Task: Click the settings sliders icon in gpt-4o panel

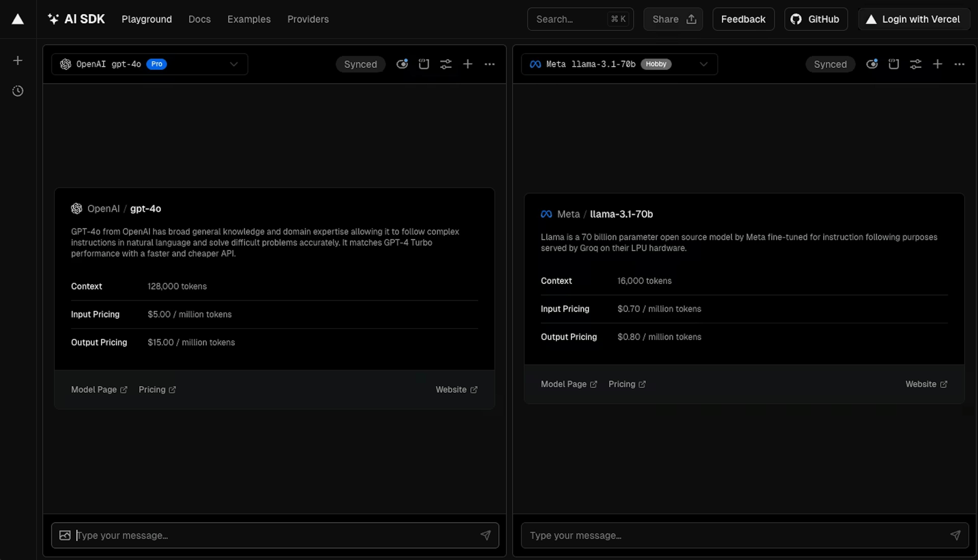Action: (x=446, y=64)
